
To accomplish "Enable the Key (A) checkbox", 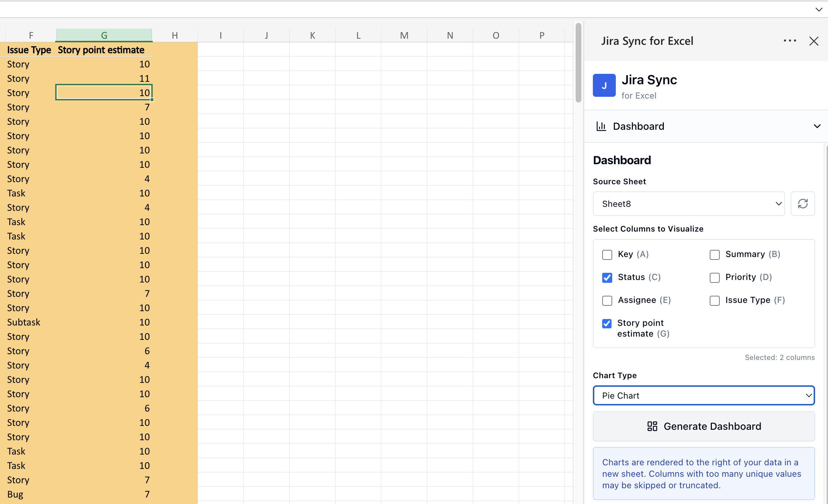I will [x=607, y=255].
